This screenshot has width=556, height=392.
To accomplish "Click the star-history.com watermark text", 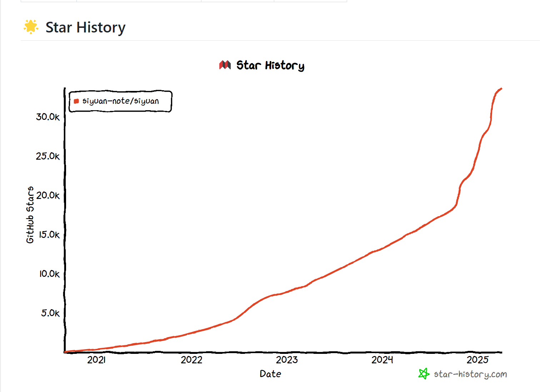I will (470, 374).
